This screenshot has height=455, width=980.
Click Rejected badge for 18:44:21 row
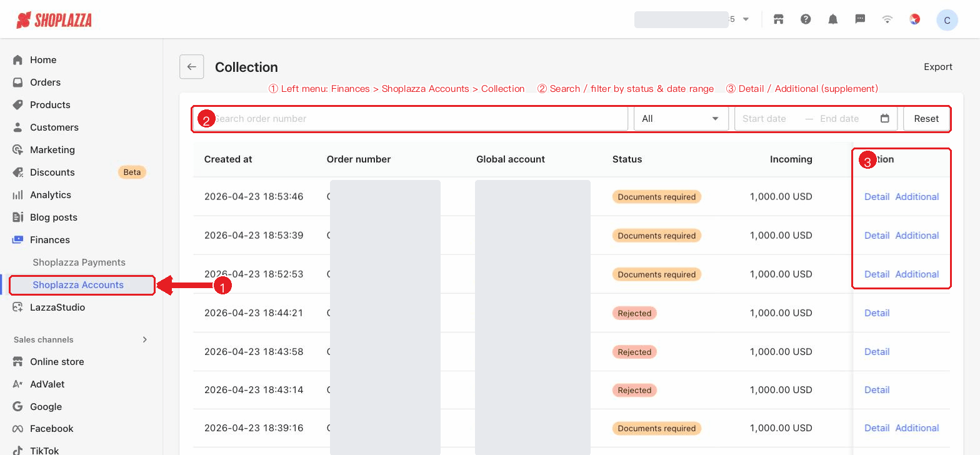pos(634,313)
